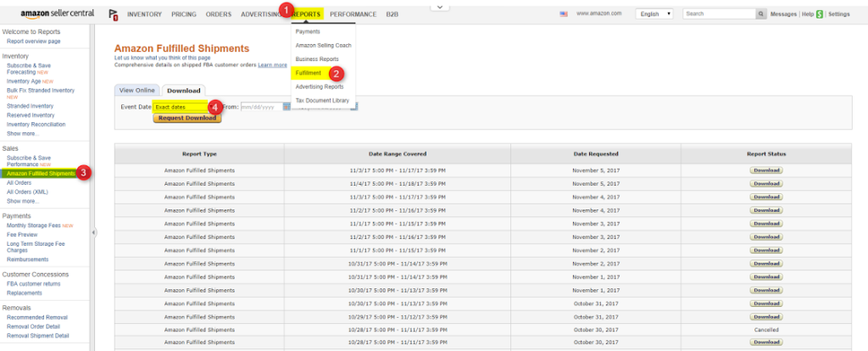The width and height of the screenshot is (868, 351).
Task: Open the From date calendar picker icon
Action: (287, 107)
